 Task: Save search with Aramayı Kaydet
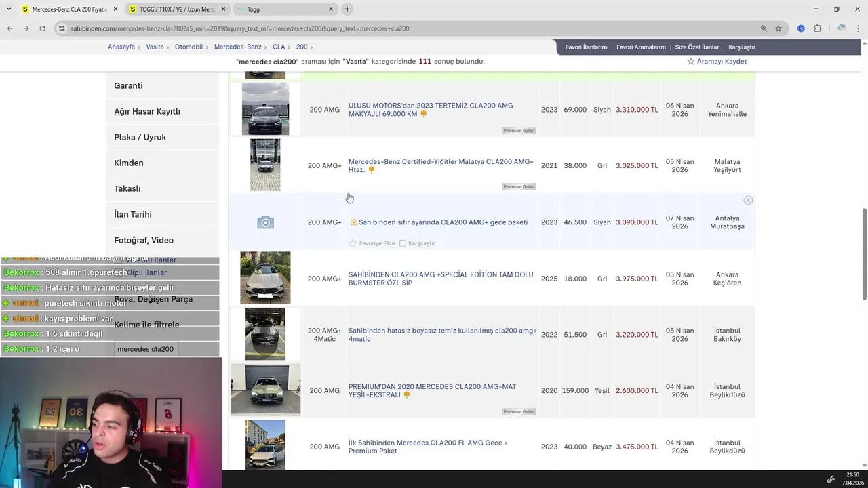(x=717, y=62)
